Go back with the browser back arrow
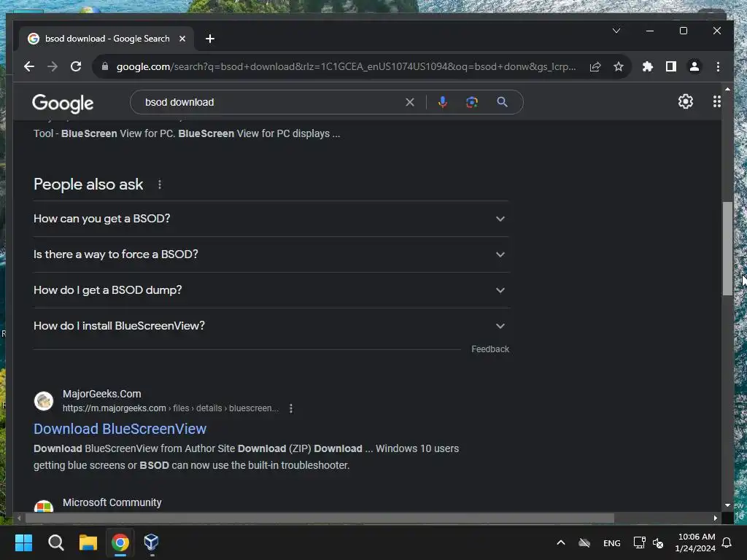747x560 pixels. pyautogui.click(x=29, y=66)
